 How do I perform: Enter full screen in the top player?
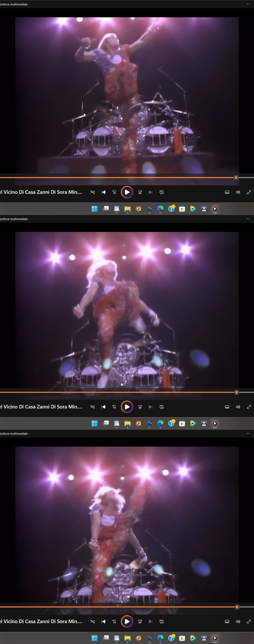coord(249,192)
